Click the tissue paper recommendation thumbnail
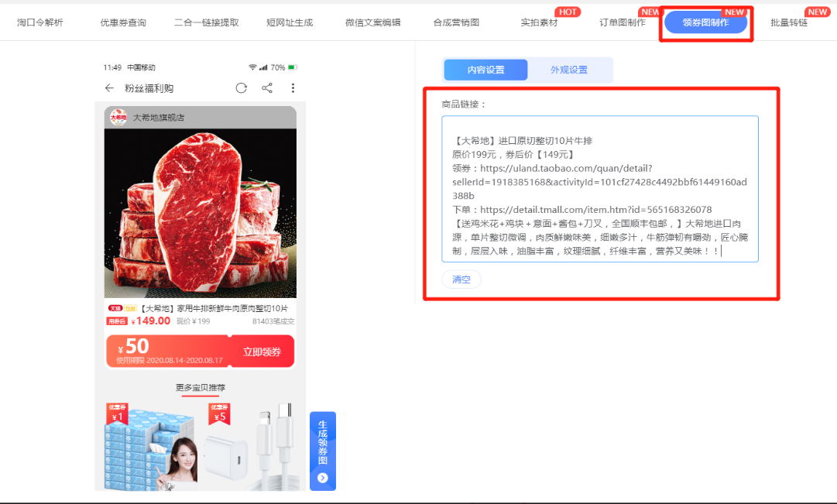The width and height of the screenshot is (837, 504). (151, 447)
